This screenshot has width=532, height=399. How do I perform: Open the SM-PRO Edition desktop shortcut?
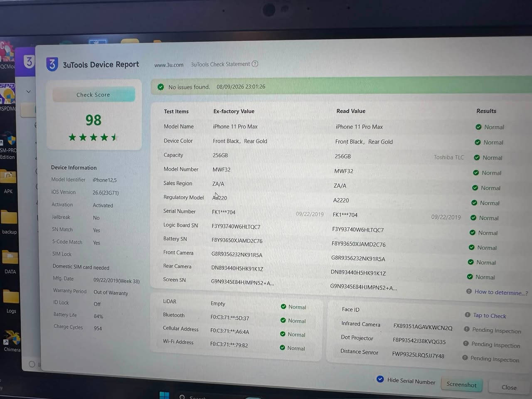tap(8, 146)
